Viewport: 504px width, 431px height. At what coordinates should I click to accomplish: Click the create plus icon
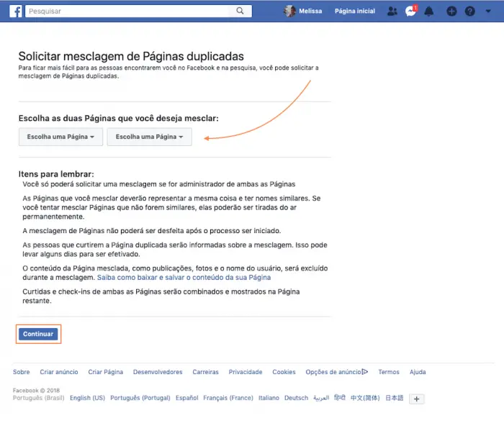coord(451,12)
